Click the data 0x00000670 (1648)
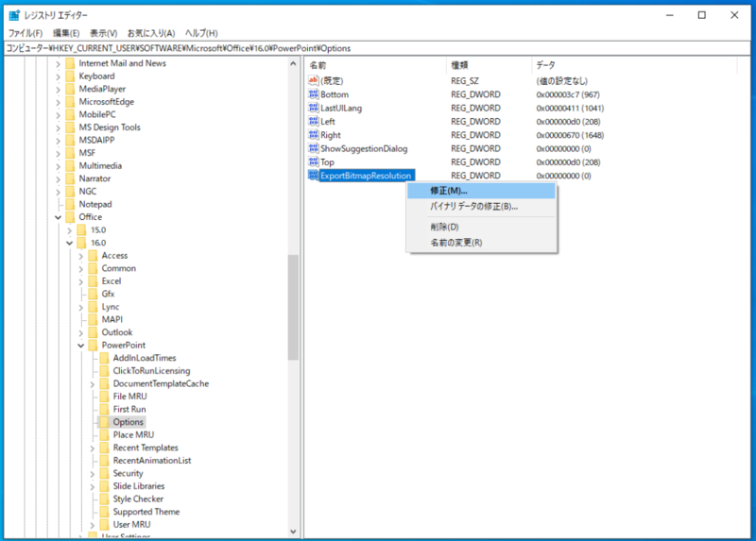756x541 pixels. click(570, 135)
